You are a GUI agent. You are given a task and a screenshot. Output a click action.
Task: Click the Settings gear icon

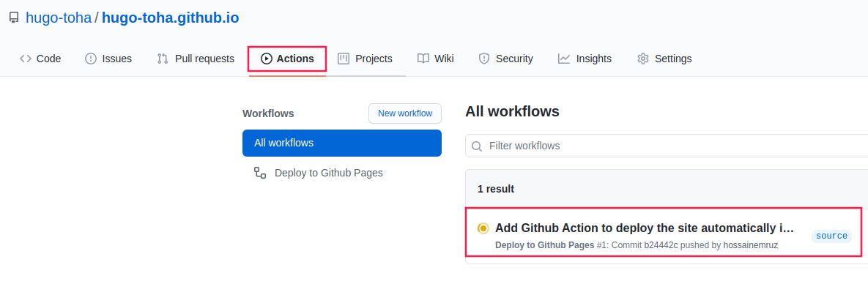pos(643,59)
